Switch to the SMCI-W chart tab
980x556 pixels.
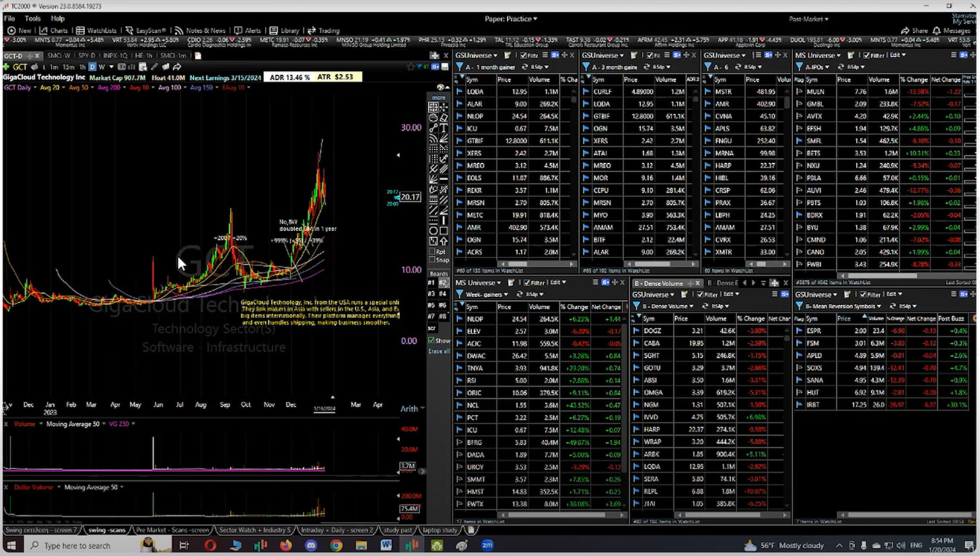59,56
